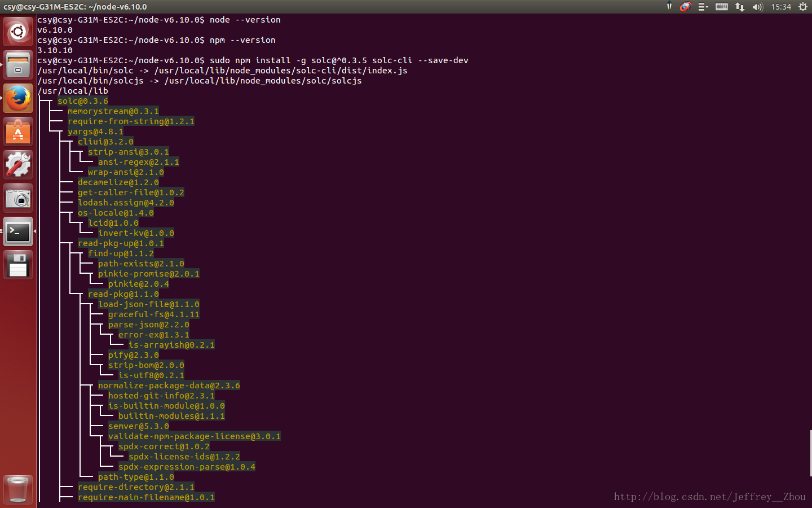
Task: Open the sound volume indicator
Action: [757, 7]
